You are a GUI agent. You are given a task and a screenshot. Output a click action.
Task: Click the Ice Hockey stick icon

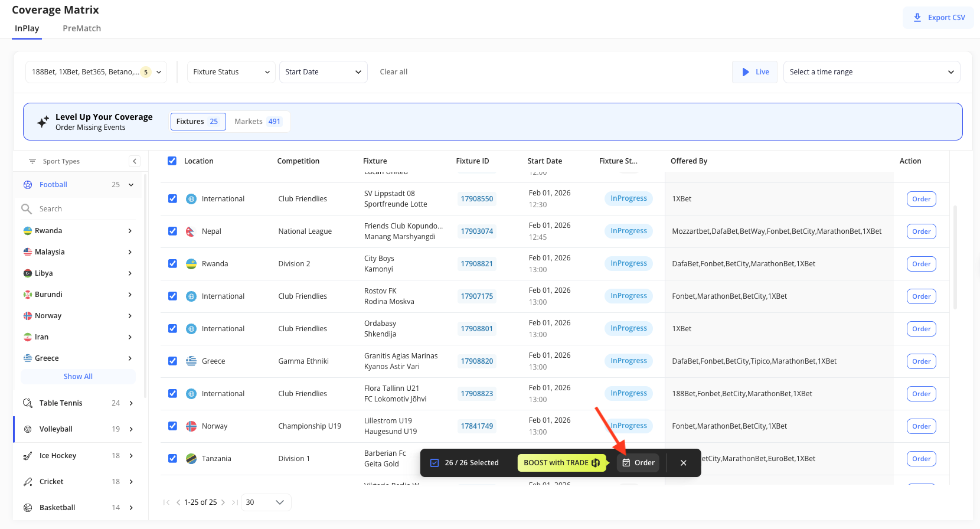(x=28, y=456)
